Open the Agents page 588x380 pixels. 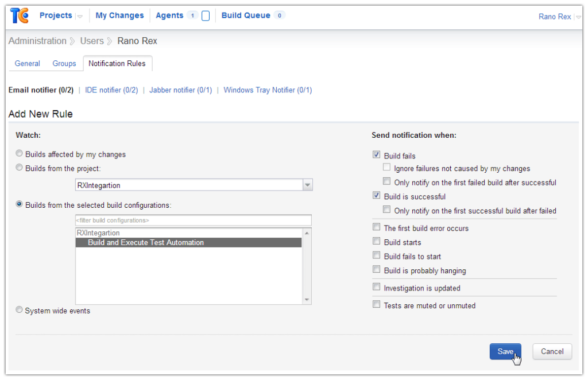(x=169, y=15)
